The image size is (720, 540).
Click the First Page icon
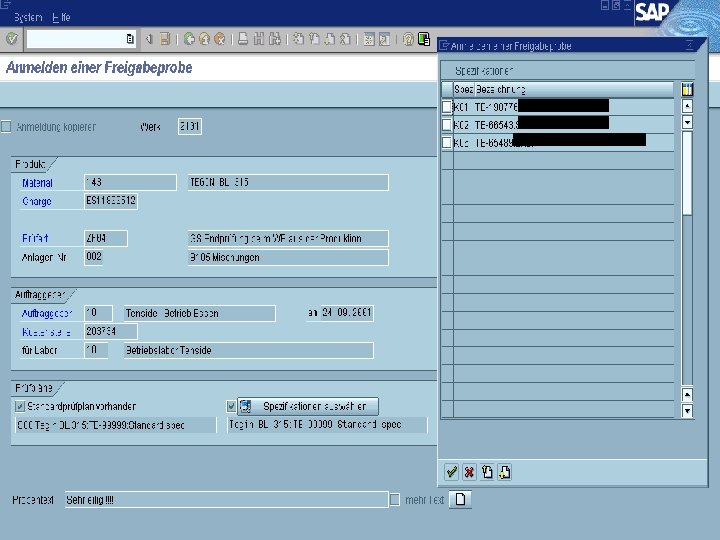pos(298,39)
